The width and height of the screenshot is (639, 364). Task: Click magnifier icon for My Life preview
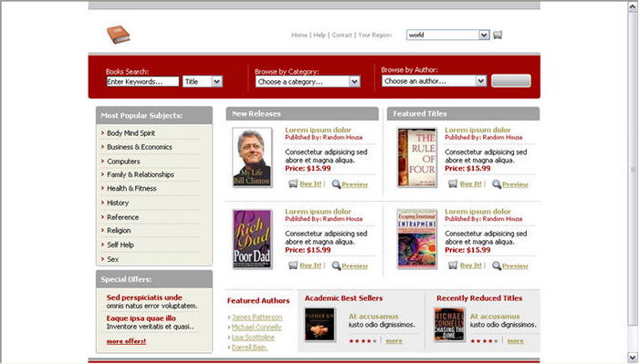(x=336, y=184)
